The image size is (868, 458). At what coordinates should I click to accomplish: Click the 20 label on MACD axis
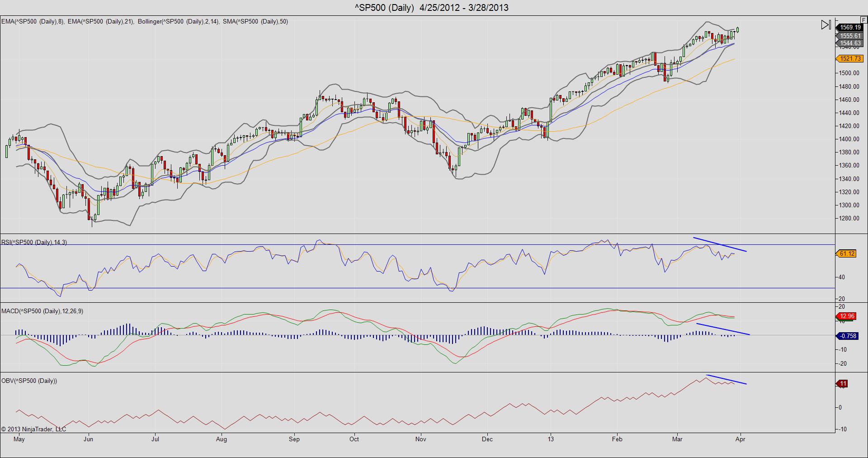click(842, 307)
